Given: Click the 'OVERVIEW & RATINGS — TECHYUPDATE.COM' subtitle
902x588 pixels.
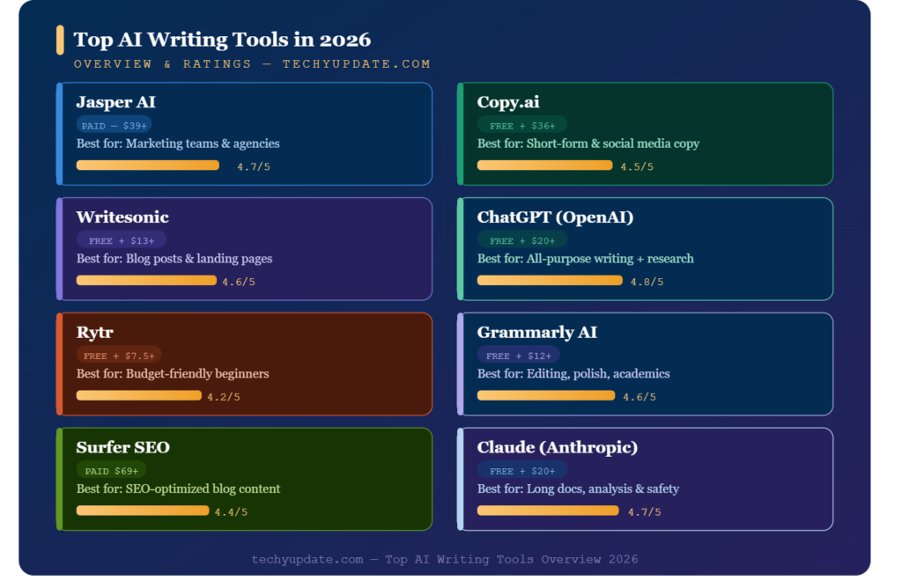Looking at the screenshot, I should (x=252, y=63).
